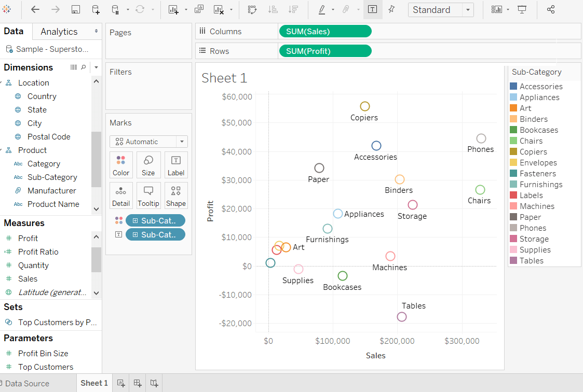The image size is (583, 392).
Task: Collapse the Location hierarchy
Action: (1, 82)
